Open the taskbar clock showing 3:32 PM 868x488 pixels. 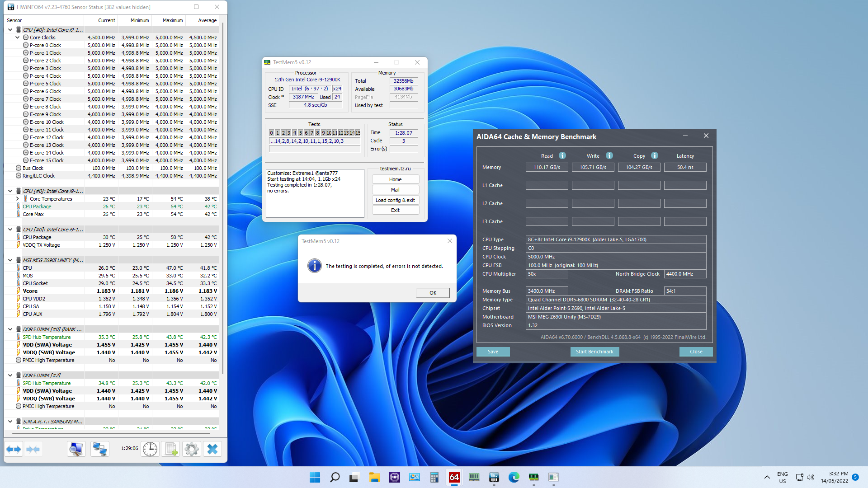coord(835,477)
